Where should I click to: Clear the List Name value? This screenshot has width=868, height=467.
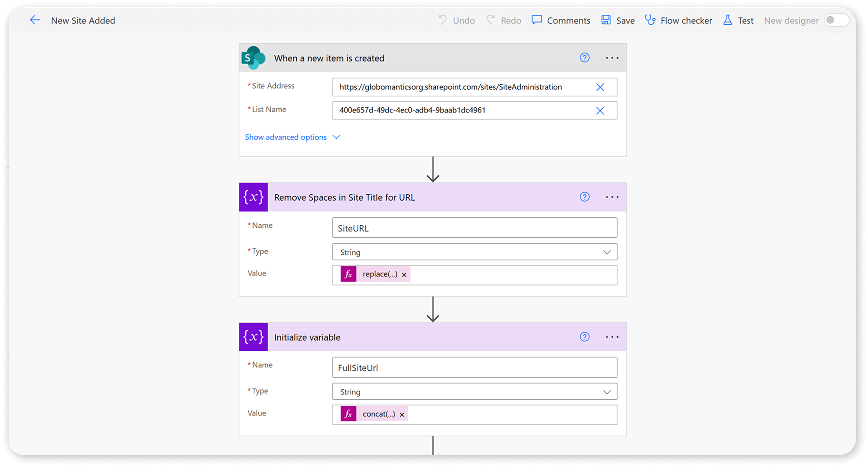tap(600, 111)
